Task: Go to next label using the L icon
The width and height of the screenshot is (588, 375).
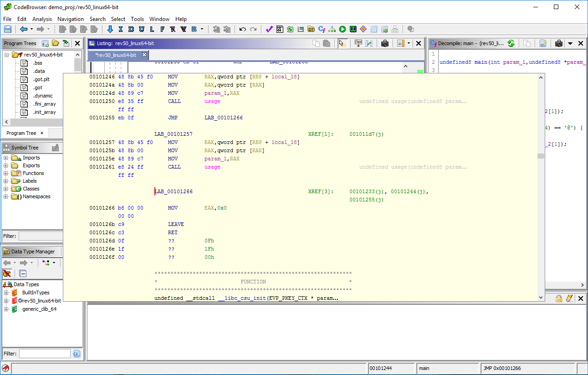Action: click(152, 29)
